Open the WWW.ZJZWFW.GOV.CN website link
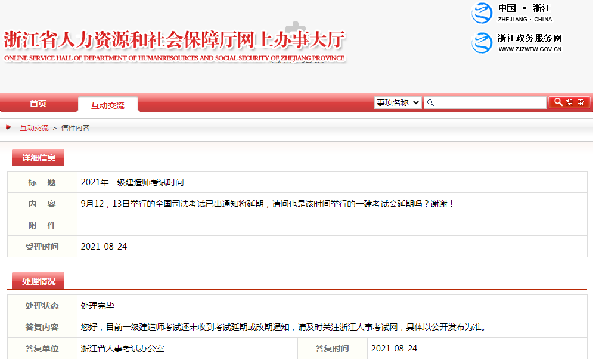Screen dimensions: 593x364 coord(530,49)
